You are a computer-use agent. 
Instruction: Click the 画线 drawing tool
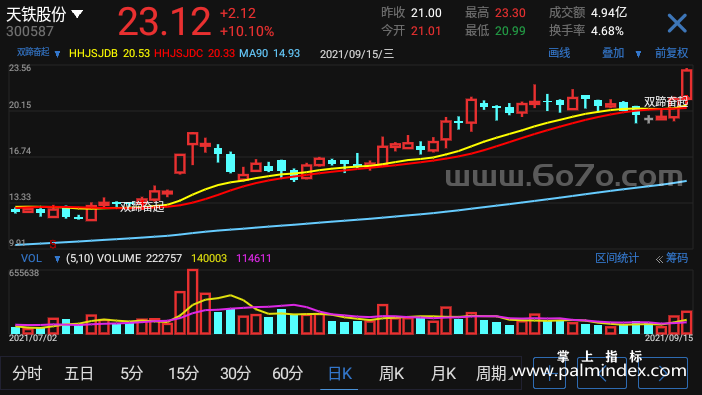559,53
